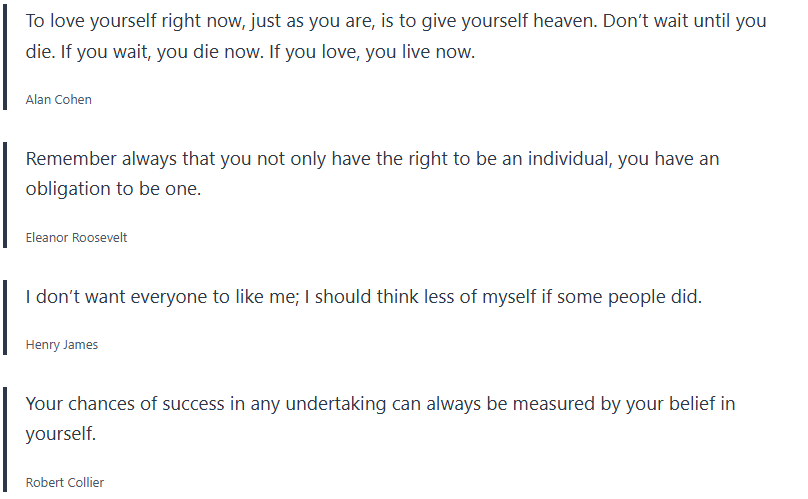Screen dimensions: 808x499
Task: Click the vertical bar beside the Alan Cohen quote
Action: pyautogui.click(x=5, y=56)
